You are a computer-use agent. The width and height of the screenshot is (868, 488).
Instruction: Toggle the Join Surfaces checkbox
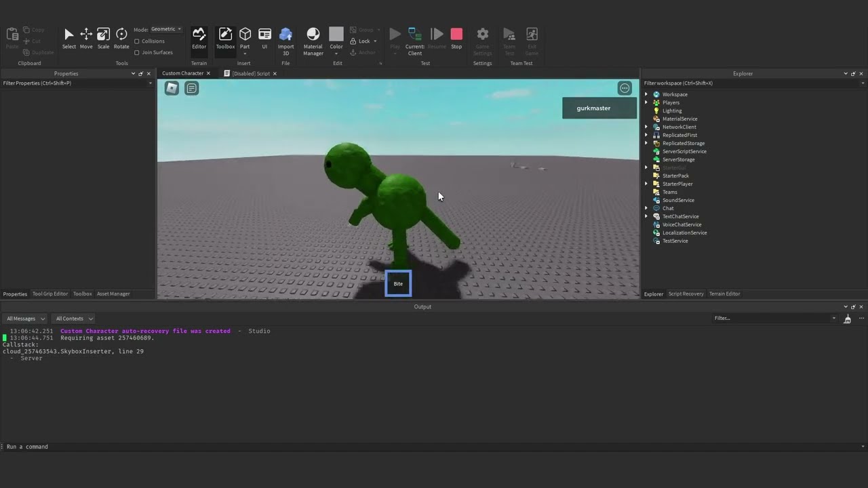[137, 52]
